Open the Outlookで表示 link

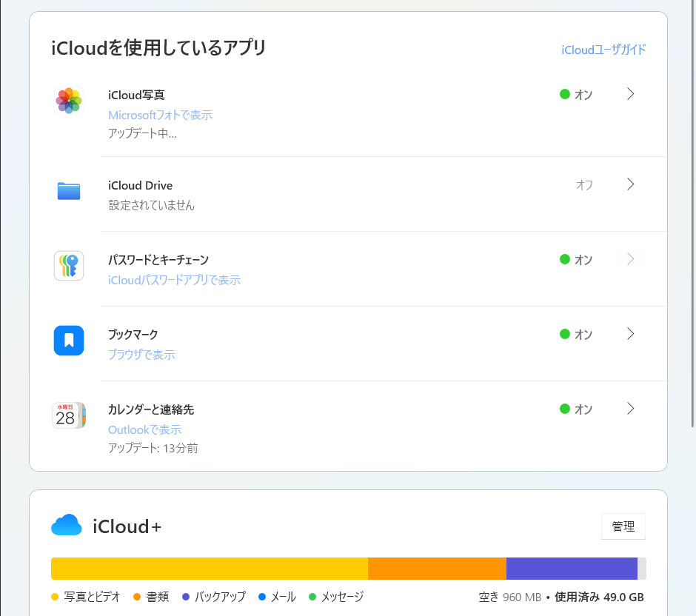tap(144, 430)
